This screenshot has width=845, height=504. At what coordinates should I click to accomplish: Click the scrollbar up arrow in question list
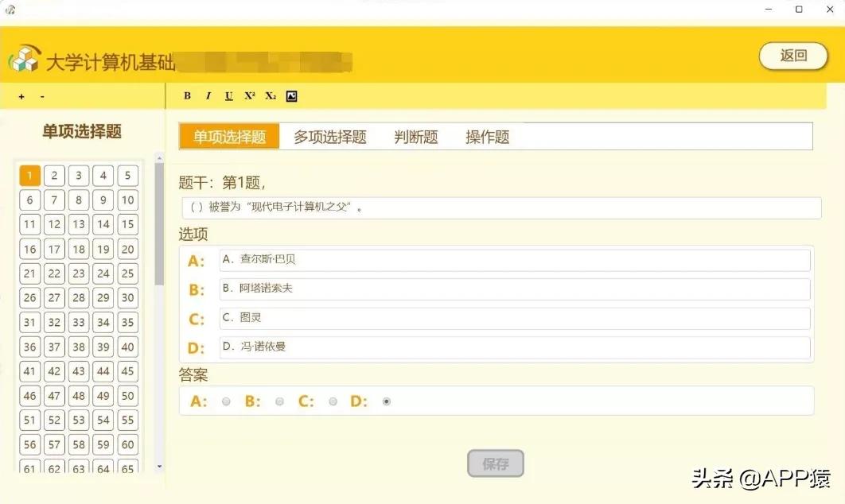click(x=159, y=157)
